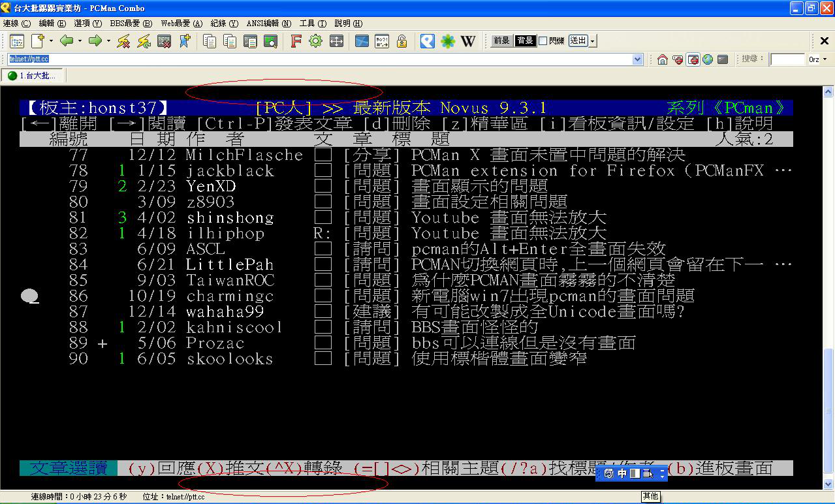Click the blue search engine icon

(x=427, y=41)
